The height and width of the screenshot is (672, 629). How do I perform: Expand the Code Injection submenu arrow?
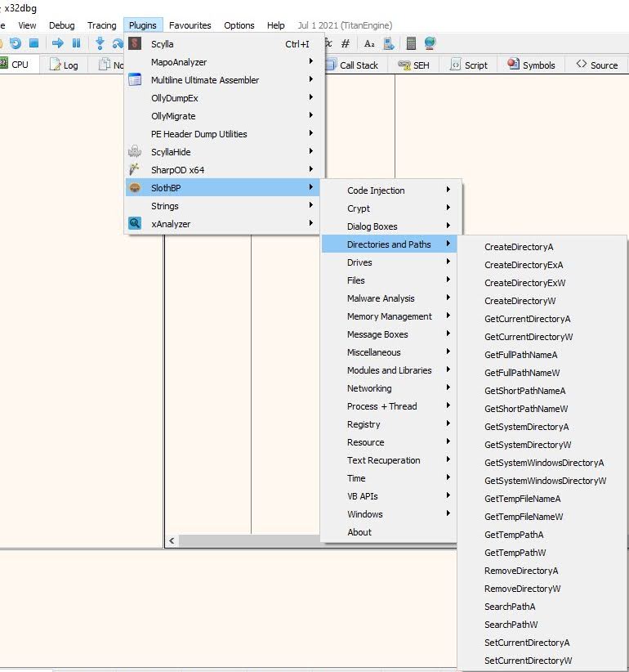(448, 190)
